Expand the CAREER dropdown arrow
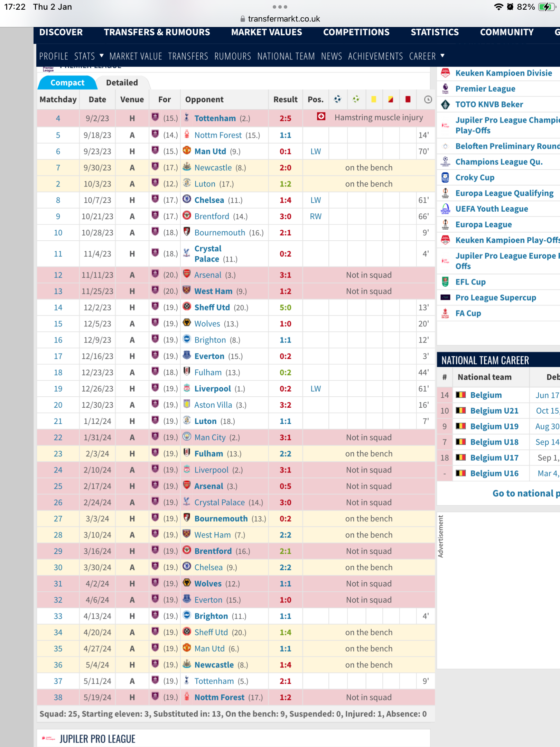This screenshot has width=560, height=747. click(442, 56)
